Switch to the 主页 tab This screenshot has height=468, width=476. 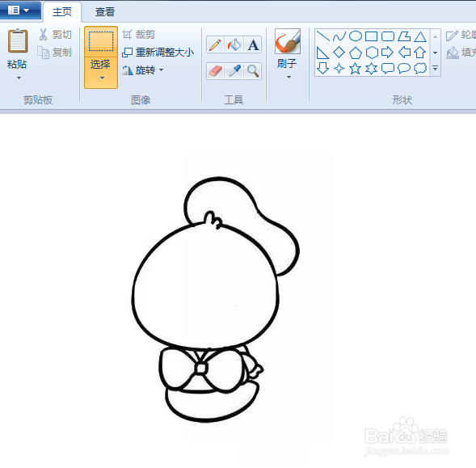[62, 12]
